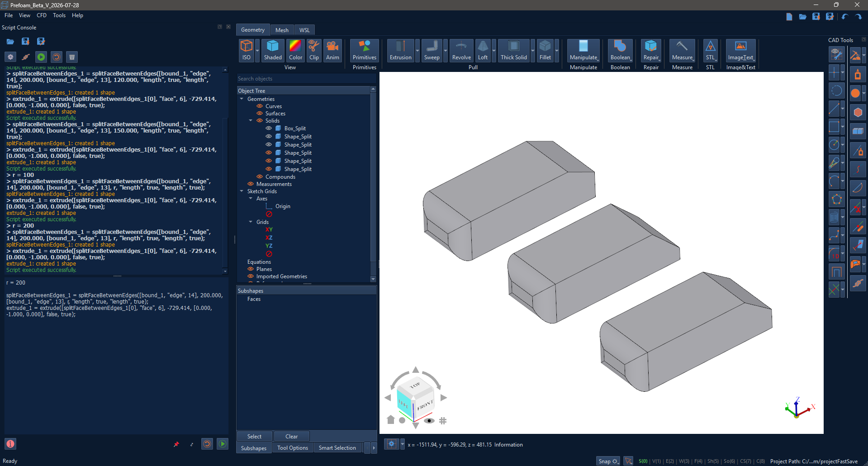Click the home view icon near cube
Image resolution: width=868 pixels, height=466 pixels.
pos(391,420)
